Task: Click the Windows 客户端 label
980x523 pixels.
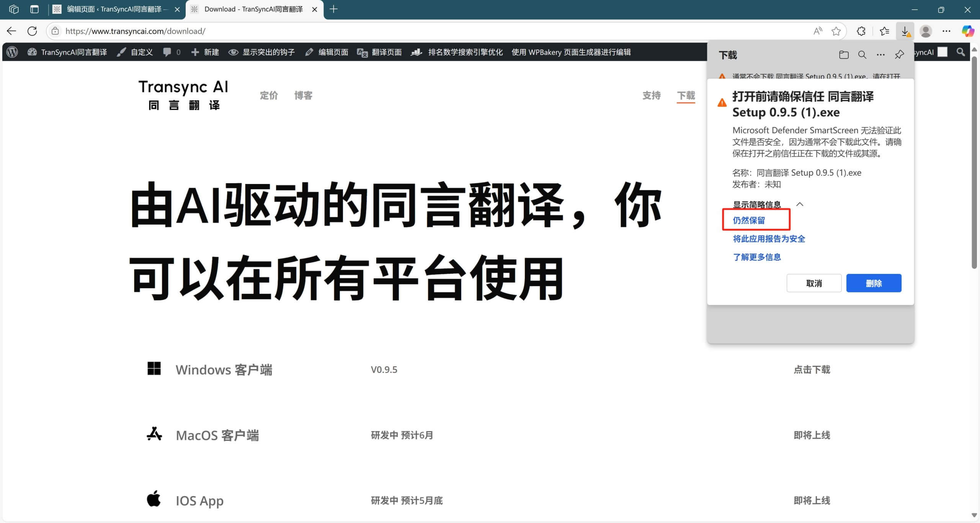Action: pyautogui.click(x=224, y=370)
